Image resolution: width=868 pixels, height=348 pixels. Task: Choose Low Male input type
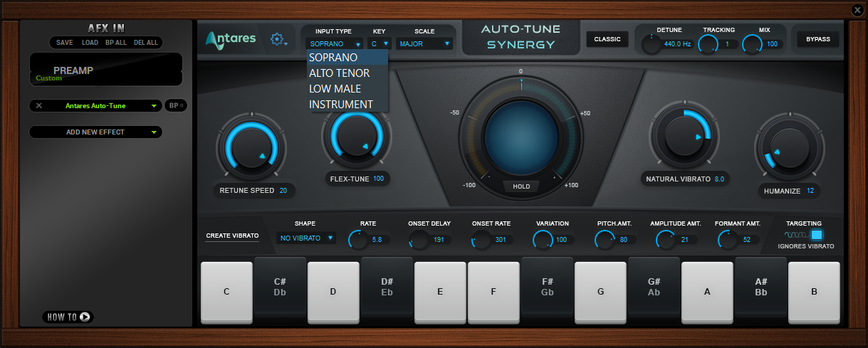348,89
